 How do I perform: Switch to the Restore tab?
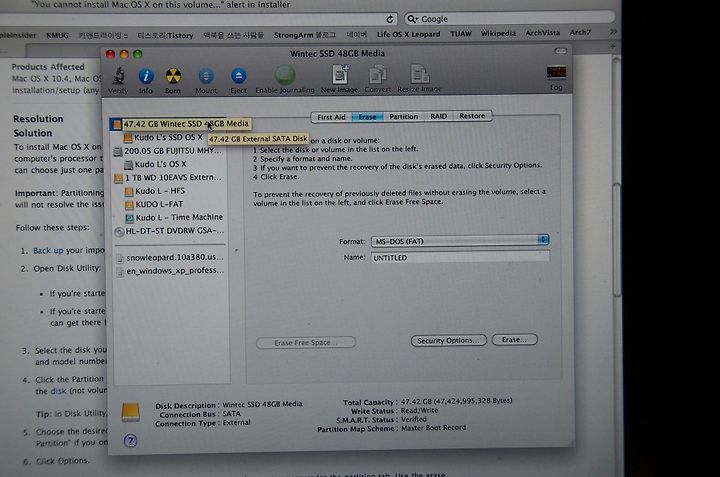pyautogui.click(x=472, y=116)
